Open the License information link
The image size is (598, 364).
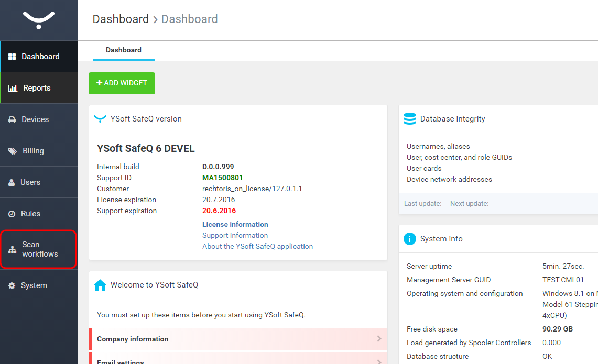[235, 224]
